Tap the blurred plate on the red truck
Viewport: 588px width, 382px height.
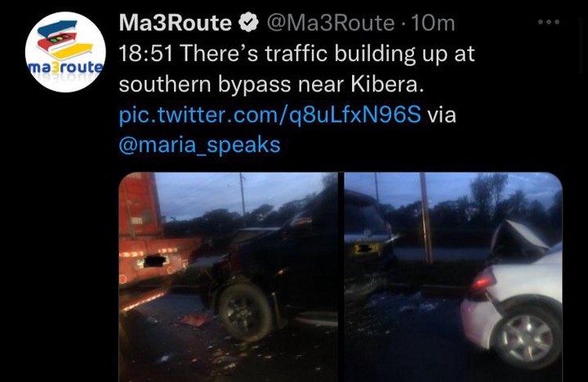[155, 260]
